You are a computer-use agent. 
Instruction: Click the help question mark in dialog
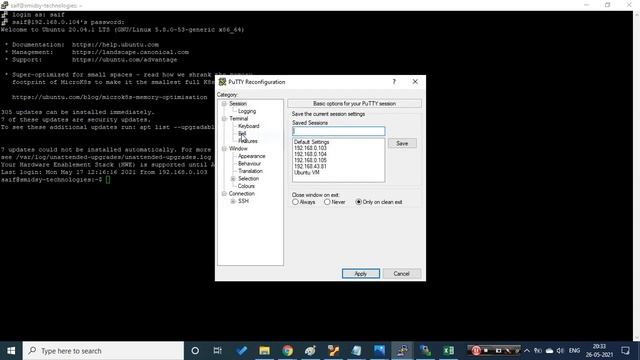tap(394, 82)
